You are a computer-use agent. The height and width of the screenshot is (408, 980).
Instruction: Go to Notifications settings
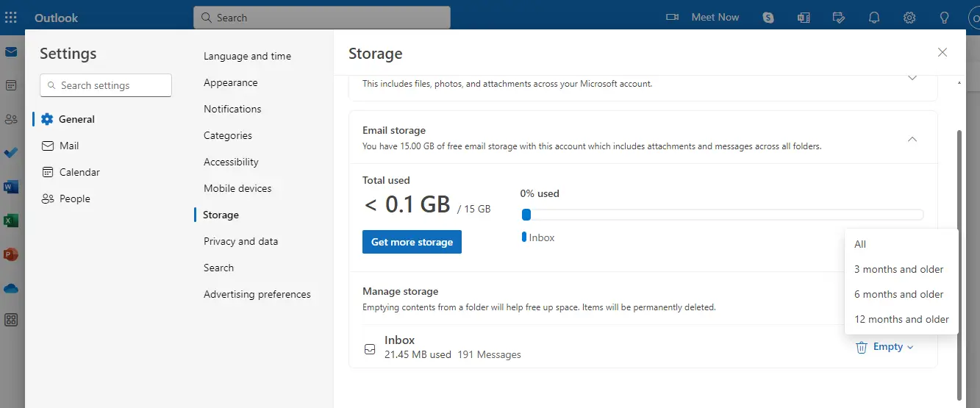click(x=232, y=109)
